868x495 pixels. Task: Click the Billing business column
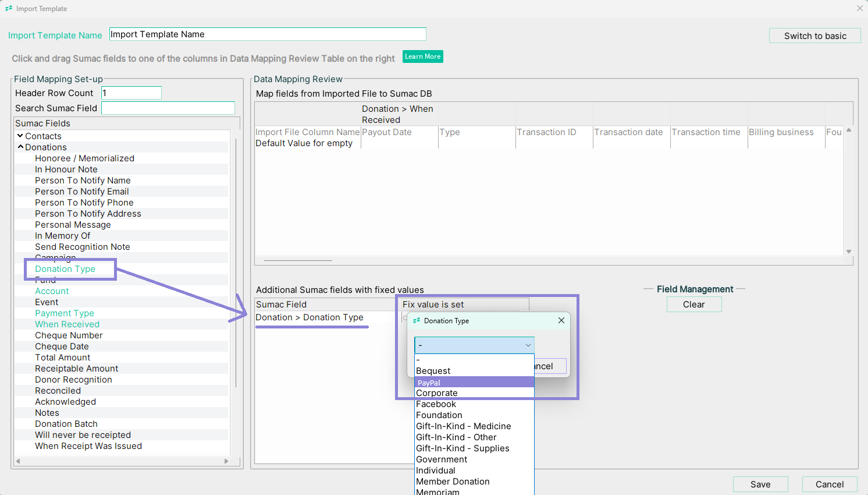[x=781, y=132]
